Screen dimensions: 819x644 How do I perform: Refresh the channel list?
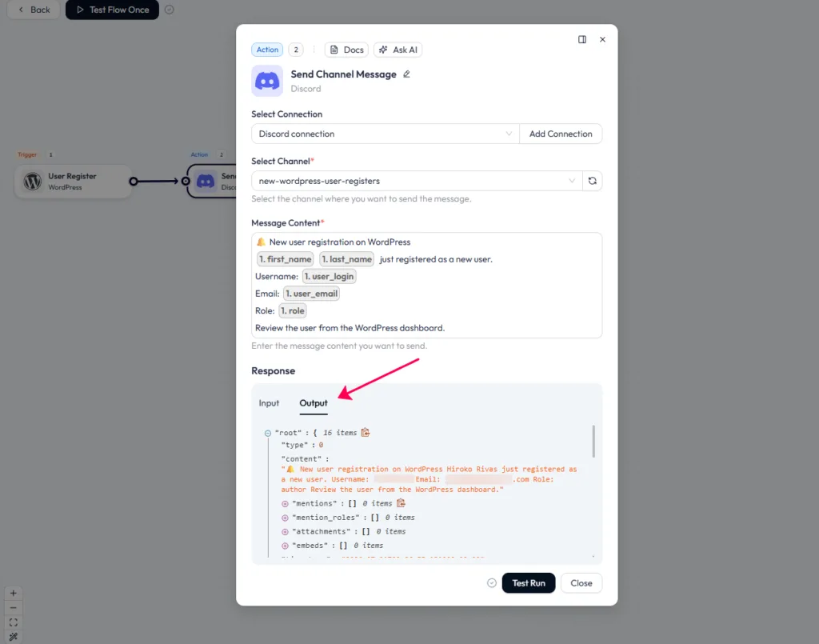pyautogui.click(x=593, y=181)
